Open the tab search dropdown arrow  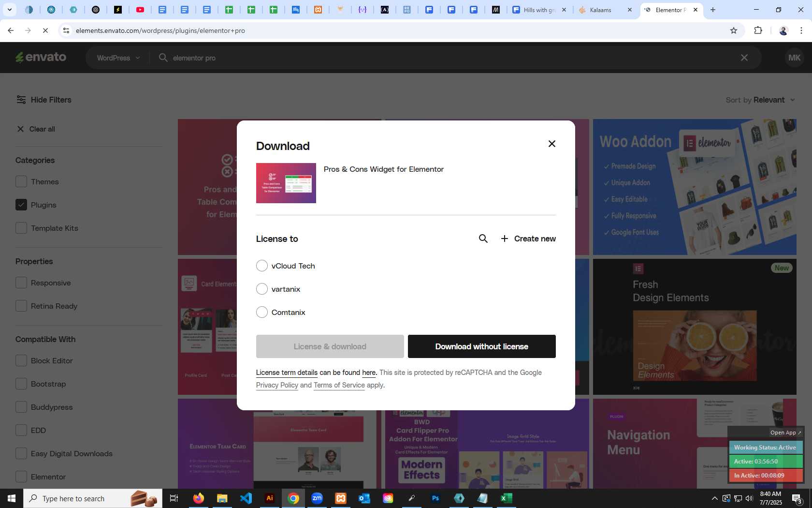click(9, 10)
